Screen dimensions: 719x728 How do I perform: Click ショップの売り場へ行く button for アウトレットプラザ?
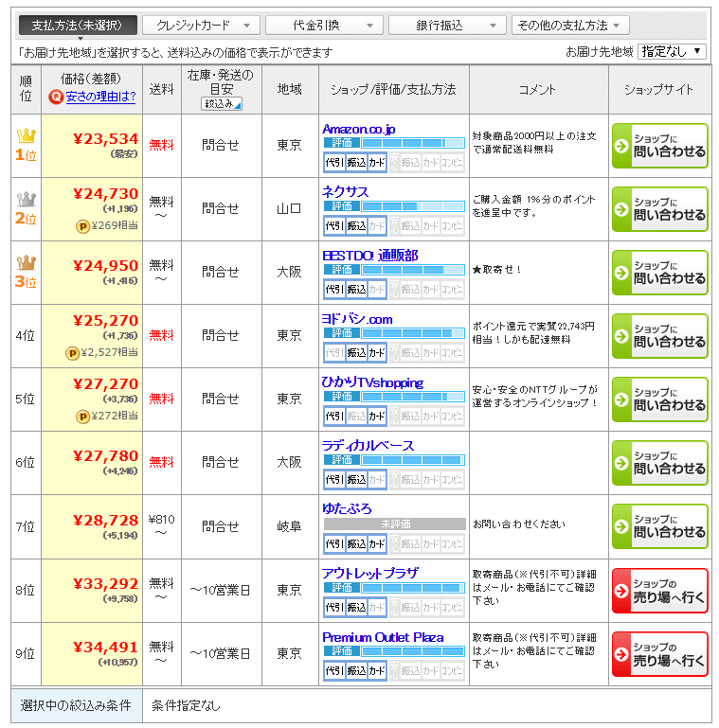pos(660,591)
